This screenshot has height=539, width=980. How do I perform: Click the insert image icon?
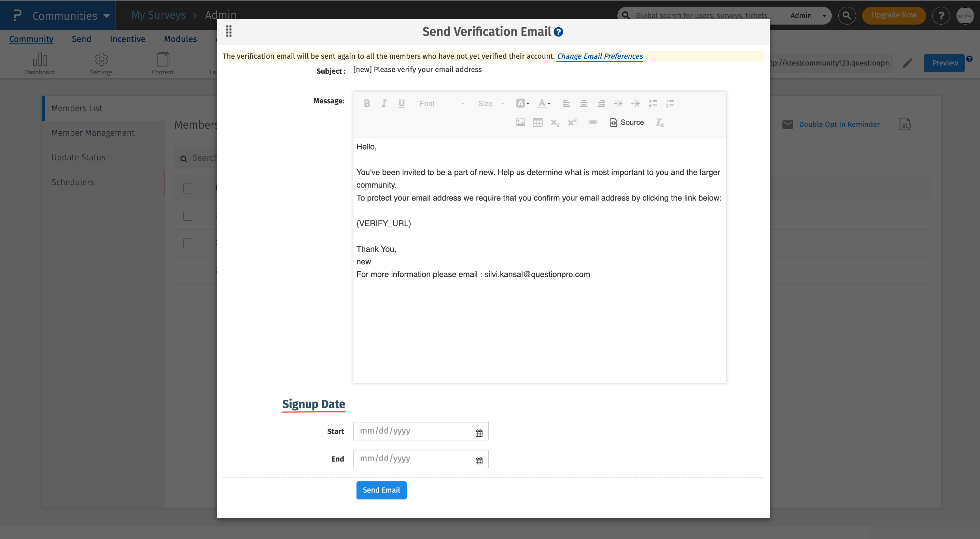(520, 122)
